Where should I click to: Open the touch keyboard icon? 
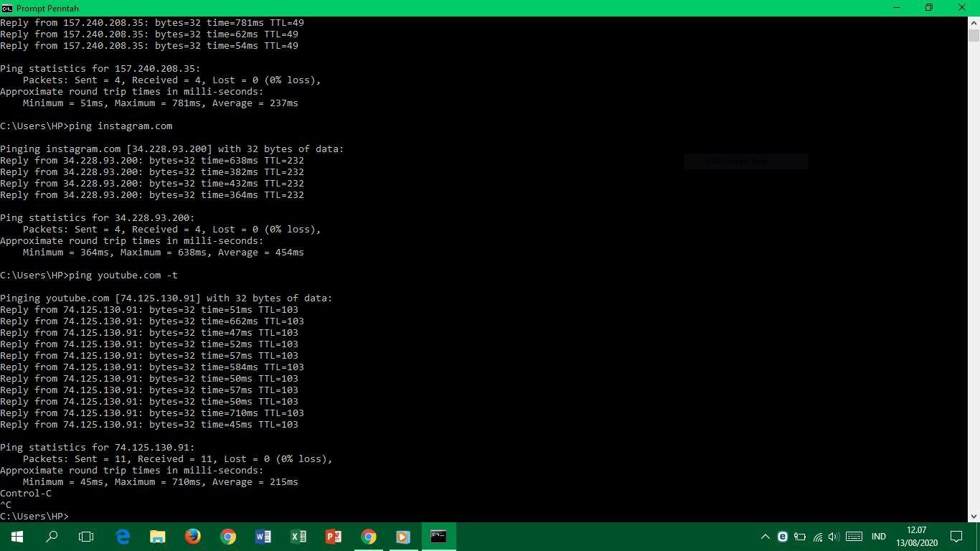coord(854,537)
